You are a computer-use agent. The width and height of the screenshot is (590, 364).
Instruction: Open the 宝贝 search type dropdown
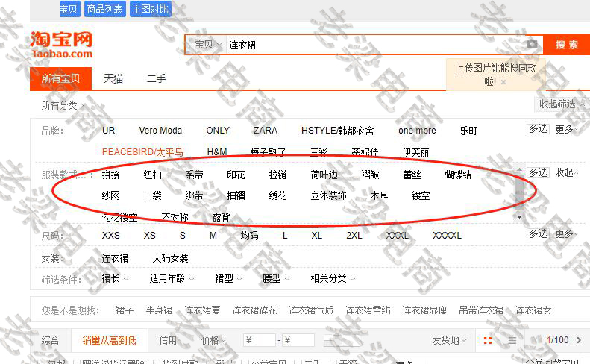point(204,45)
